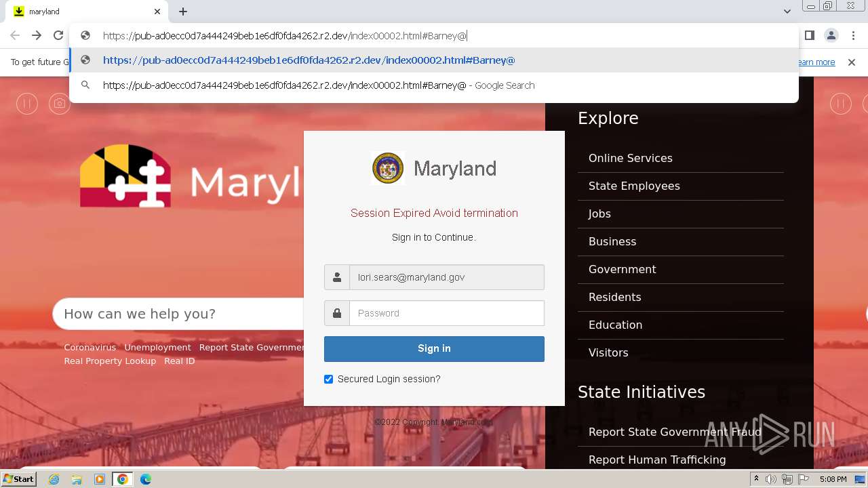Close the maryland tab
868x488 pixels.
point(157,12)
